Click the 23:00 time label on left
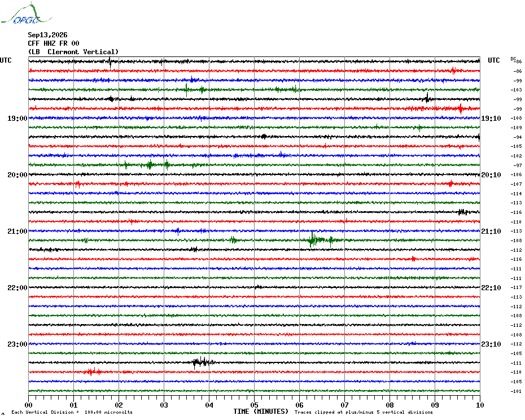 17,344
